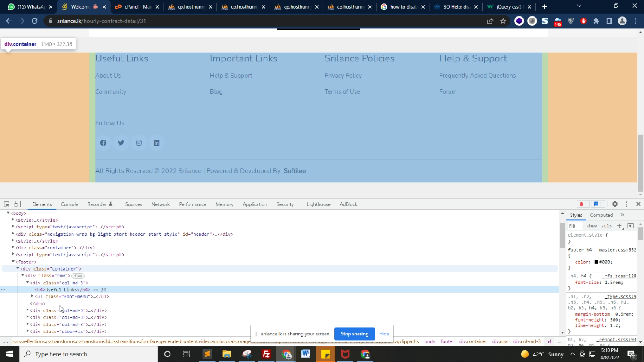Click the Facebook icon in footer

point(103,143)
